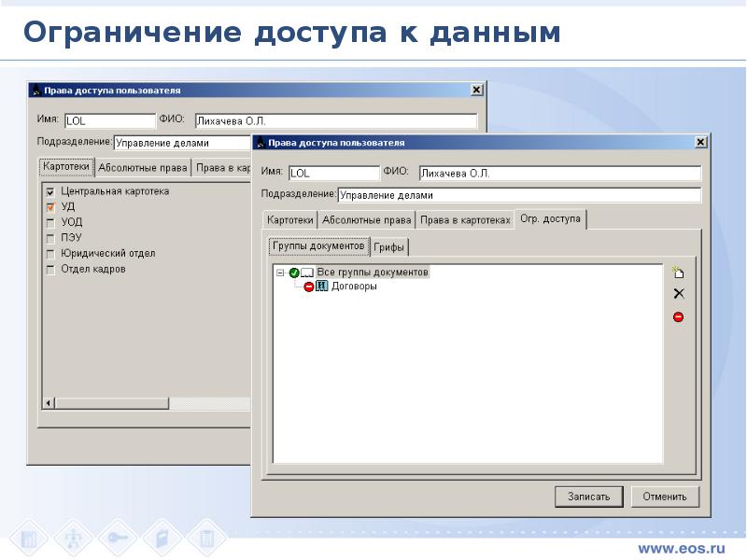Click the ФИО field in front dialog

click(x=559, y=174)
